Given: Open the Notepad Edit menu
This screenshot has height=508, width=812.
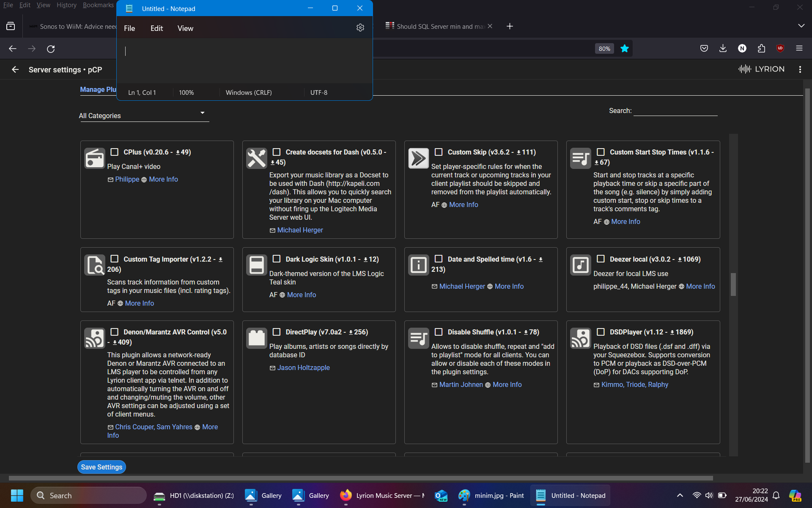Looking at the screenshot, I should coord(156,28).
